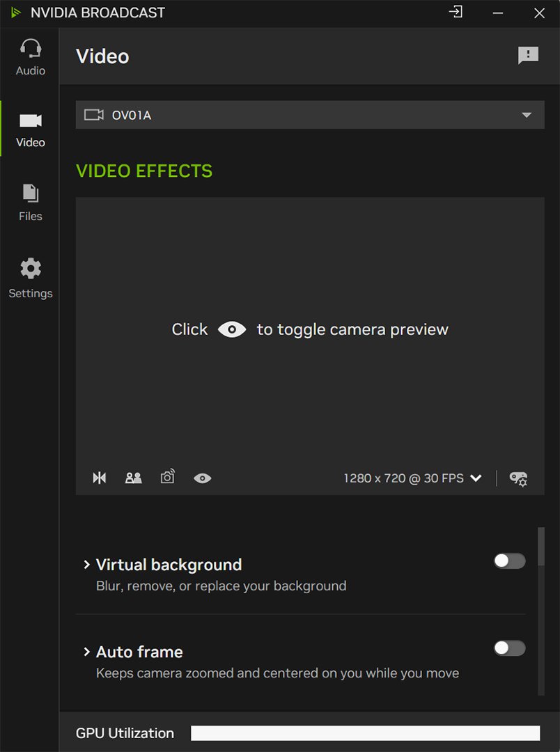Open the OV01A camera source dropdown
560x752 pixels.
pos(310,115)
